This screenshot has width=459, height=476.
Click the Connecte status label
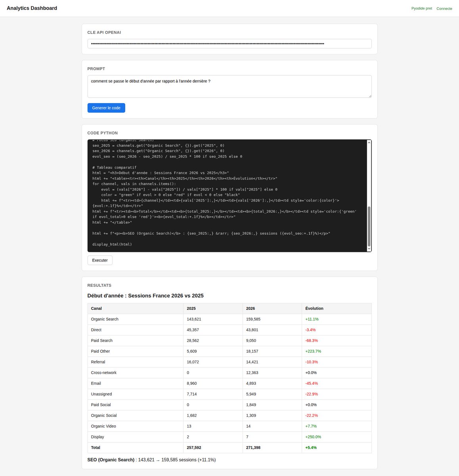(444, 8)
